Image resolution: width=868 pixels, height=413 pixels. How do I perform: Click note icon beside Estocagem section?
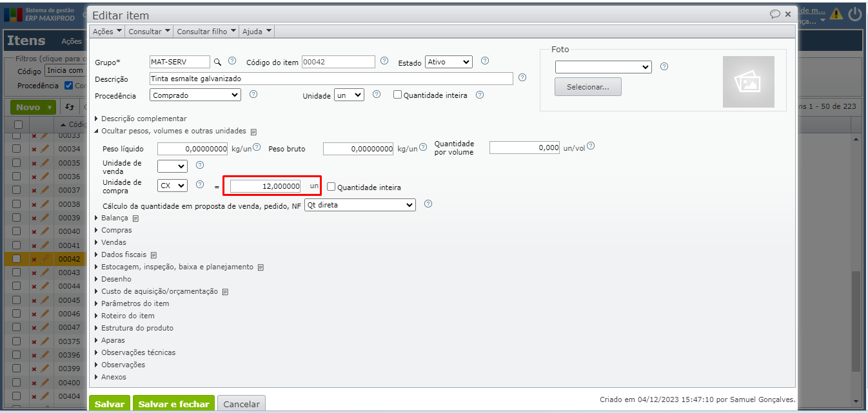[x=261, y=267]
